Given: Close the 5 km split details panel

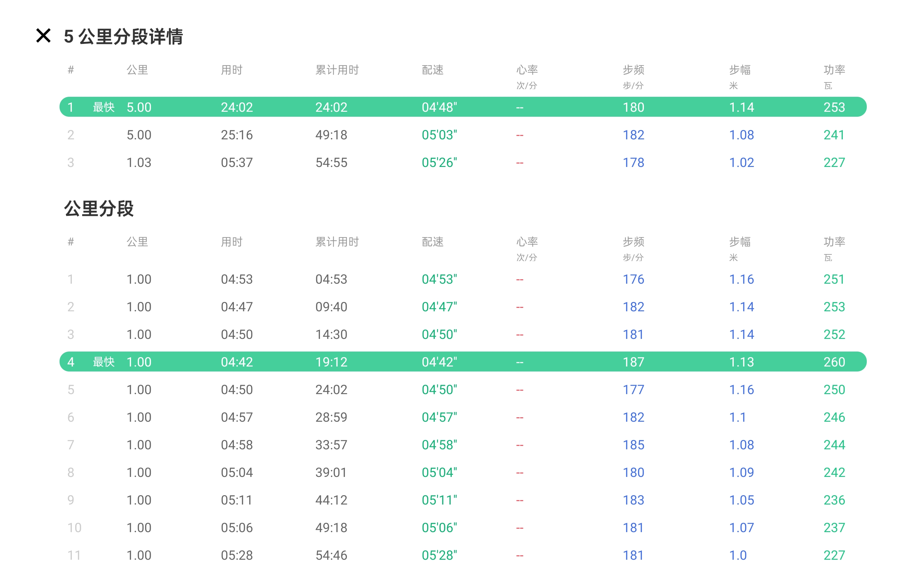Looking at the screenshot, I should (x=43, y=36).
